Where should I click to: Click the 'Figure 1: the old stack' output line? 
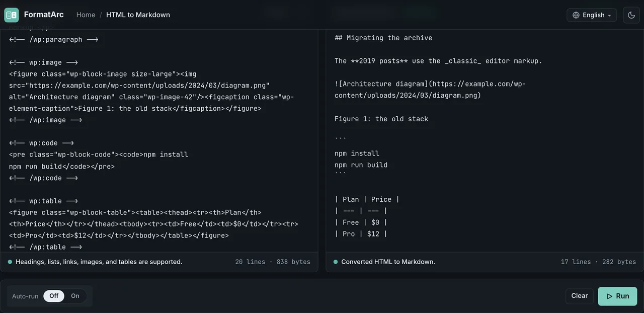381,119
